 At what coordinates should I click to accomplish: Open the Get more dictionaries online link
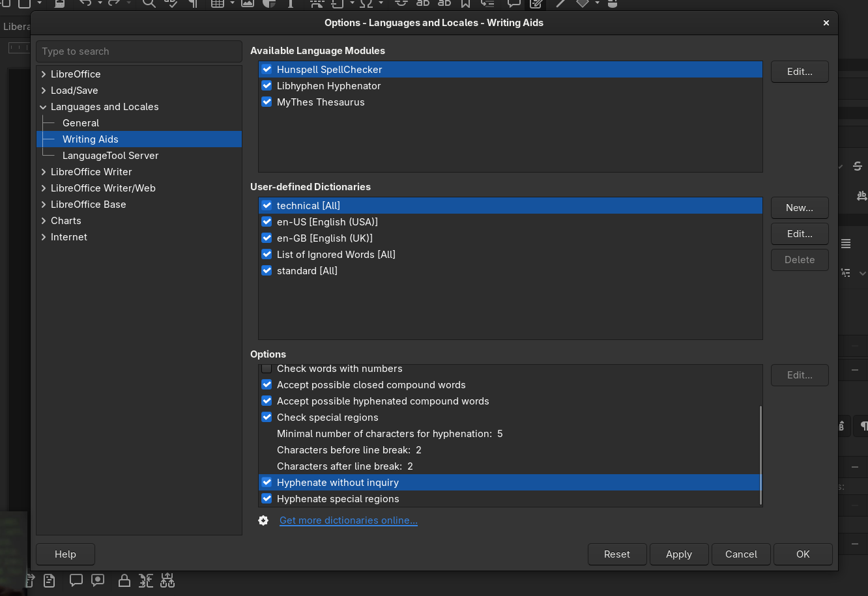[x=349, y=520]
